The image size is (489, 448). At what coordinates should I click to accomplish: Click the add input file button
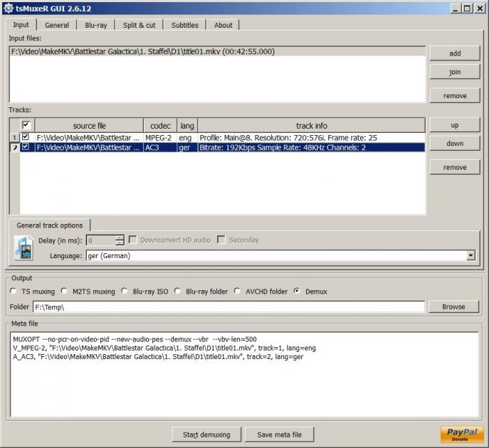click(455, 53)
